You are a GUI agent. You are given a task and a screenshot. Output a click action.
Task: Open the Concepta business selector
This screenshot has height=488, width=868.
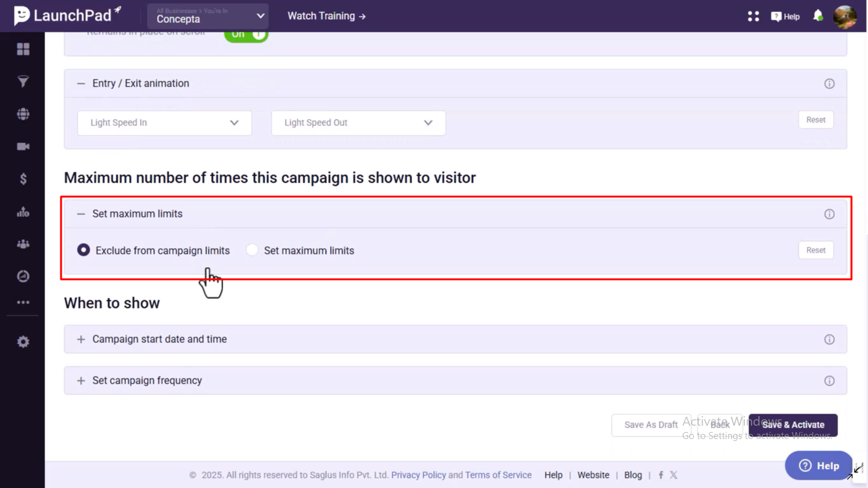(x=208, y=16)
